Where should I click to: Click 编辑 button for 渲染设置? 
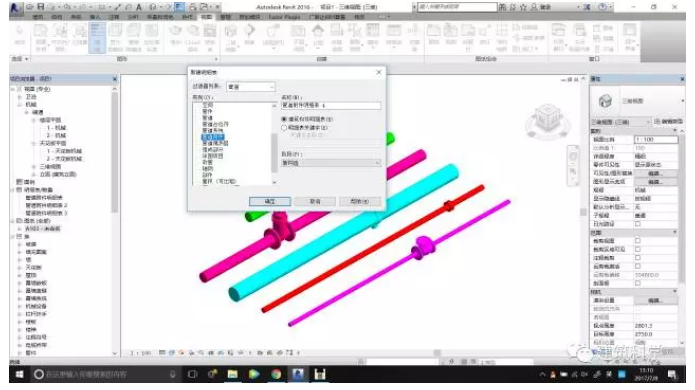point(655,300)
